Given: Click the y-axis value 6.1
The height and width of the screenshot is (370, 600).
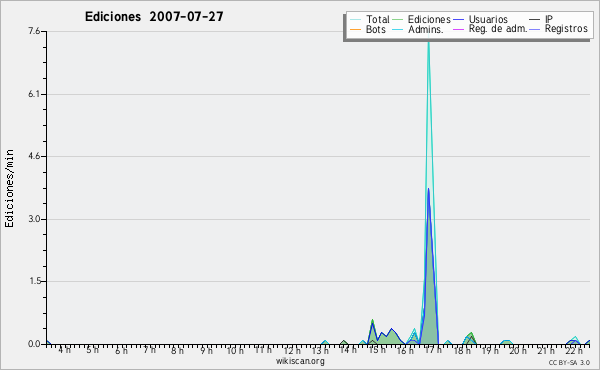Looking at the screenshot, I should tap(34, 94).
